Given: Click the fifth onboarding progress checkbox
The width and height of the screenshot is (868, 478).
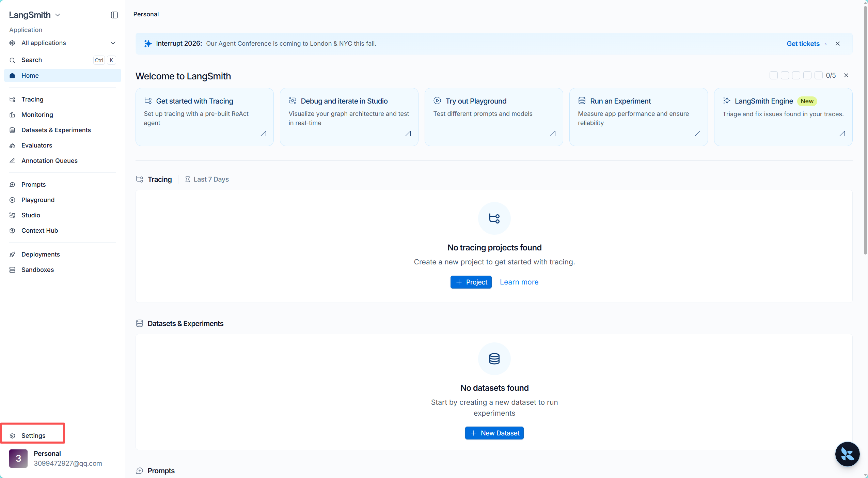Looking at the screenshot, I should tap(819, 75).
